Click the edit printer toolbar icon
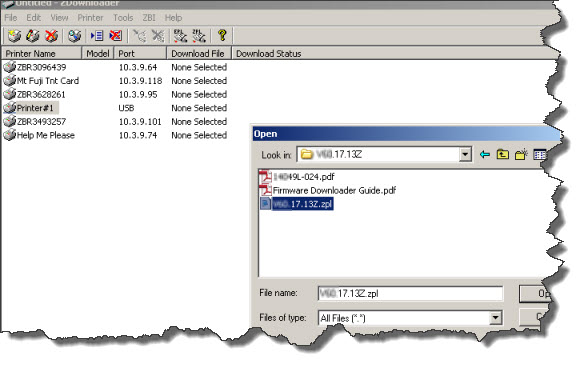 [x=33, y=36]
